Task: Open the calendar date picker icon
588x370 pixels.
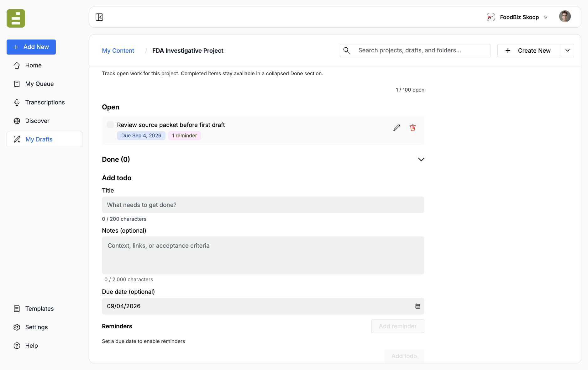Action: pos(417,306)
